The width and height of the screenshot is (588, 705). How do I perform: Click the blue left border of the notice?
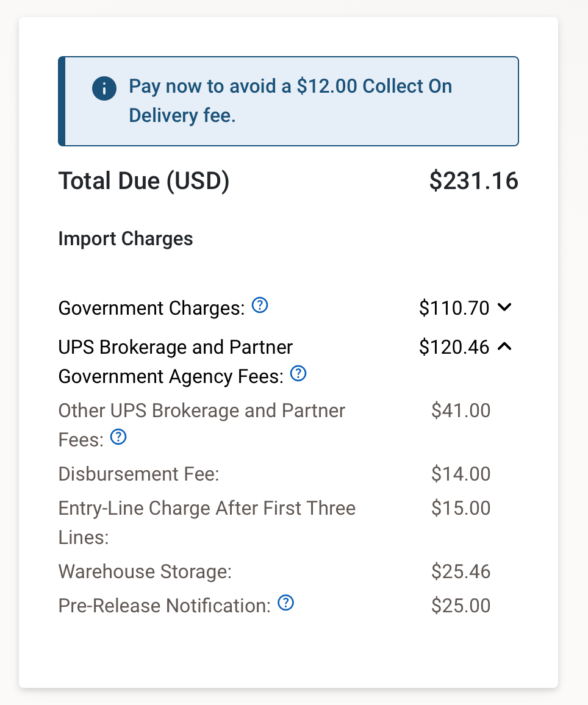coord(60,101)
